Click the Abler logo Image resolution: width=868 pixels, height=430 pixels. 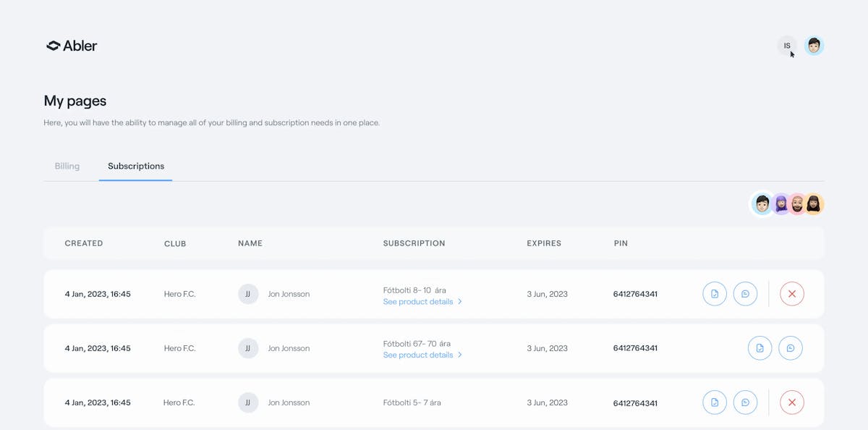(x=72, y=46)
